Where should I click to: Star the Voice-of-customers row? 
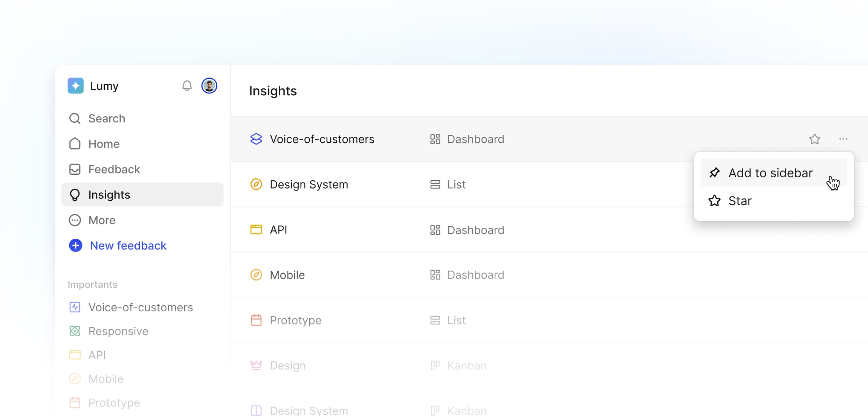815,139
